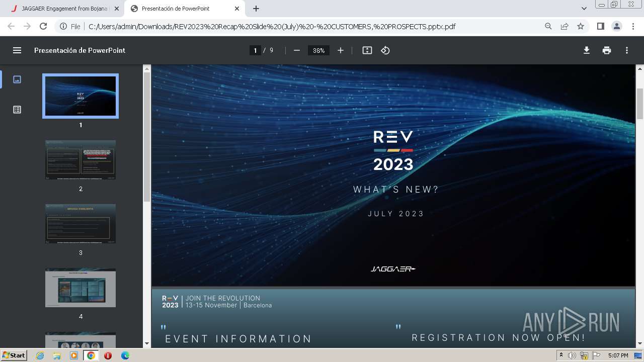Screen dimensions: 644x362
Task: Open media player from taskbar
Action: 74,355
